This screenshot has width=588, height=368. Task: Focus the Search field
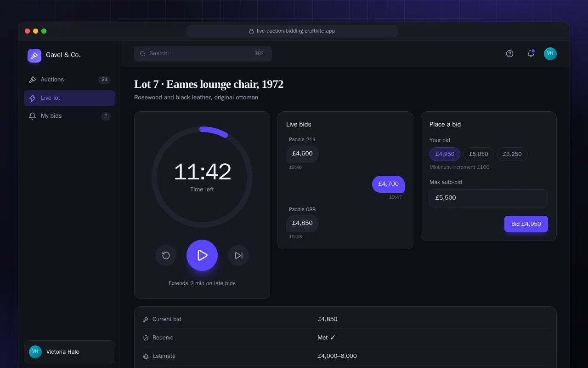(x=203, y=53)
